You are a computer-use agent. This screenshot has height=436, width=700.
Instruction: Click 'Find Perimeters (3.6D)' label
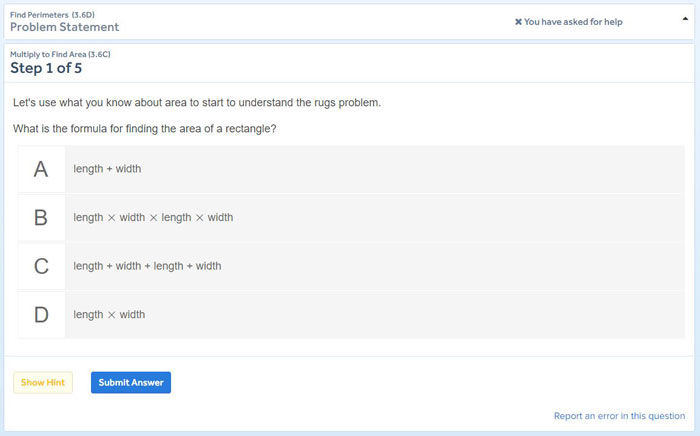(x=52, y=15)
